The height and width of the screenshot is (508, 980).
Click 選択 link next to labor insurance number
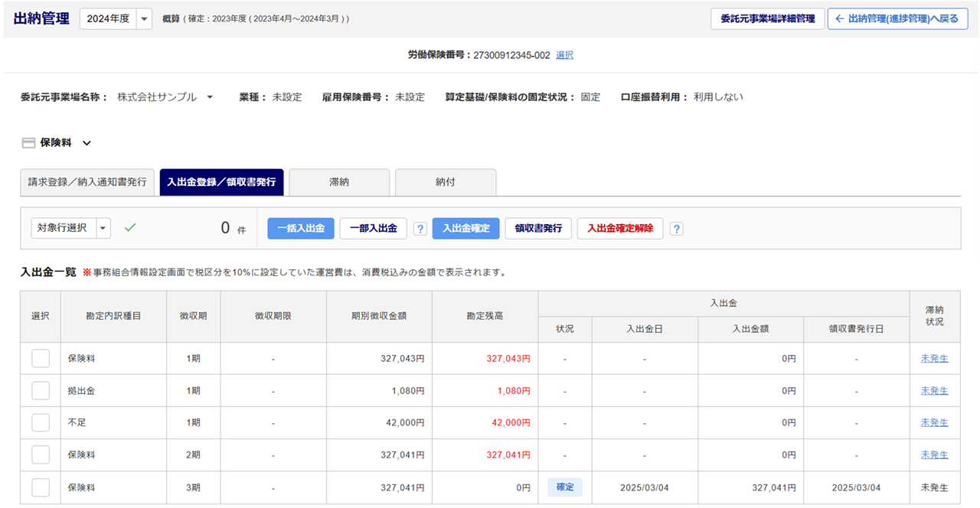point(564,55)
